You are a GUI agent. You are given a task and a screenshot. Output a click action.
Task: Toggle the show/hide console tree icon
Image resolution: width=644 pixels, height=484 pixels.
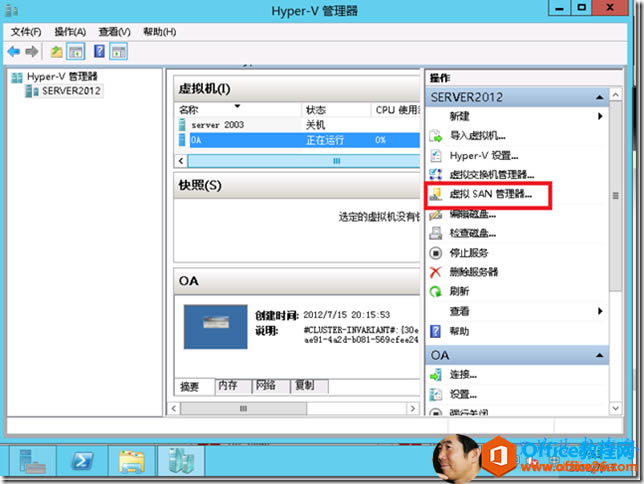[x=76, y=52]
